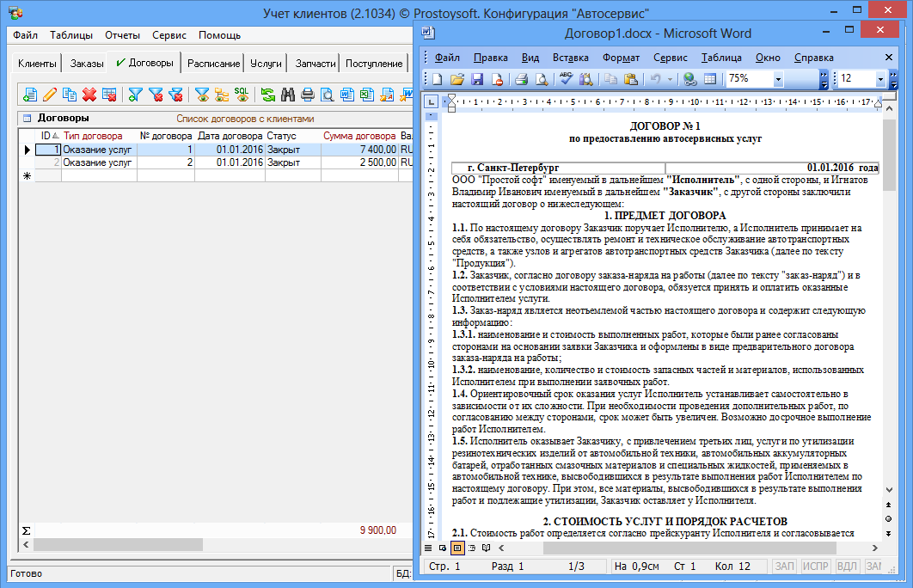Click the green refresh arrows icon
This screenshot has width=913, height=588.
pyautogui.click(x=268, y=95)
